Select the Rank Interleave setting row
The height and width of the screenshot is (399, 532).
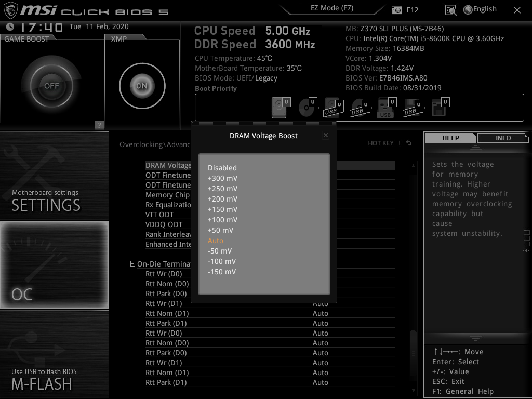[270, 234]
